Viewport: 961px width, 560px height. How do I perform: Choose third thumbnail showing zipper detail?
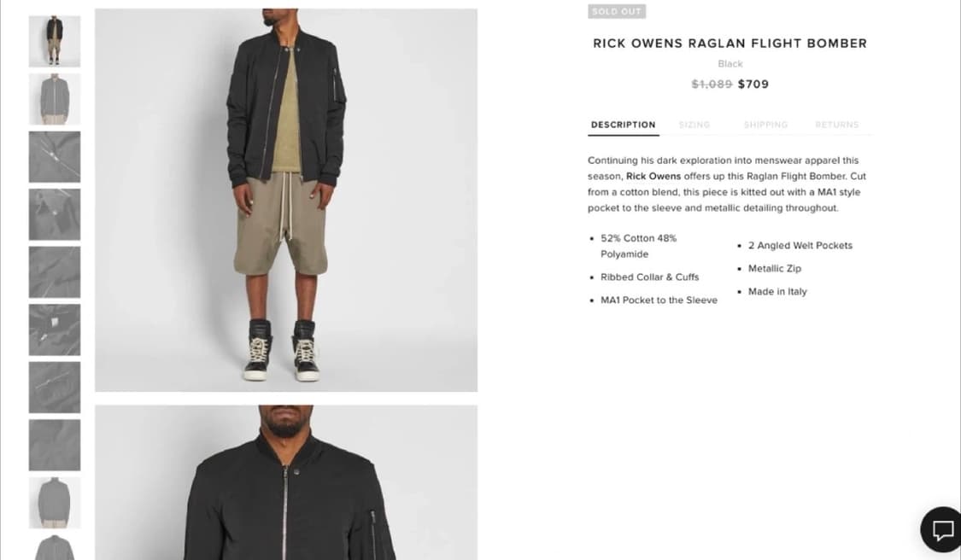[55, 157]
